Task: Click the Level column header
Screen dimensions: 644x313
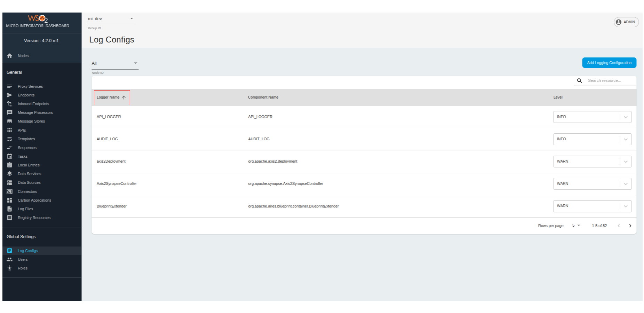Action: 558,97
